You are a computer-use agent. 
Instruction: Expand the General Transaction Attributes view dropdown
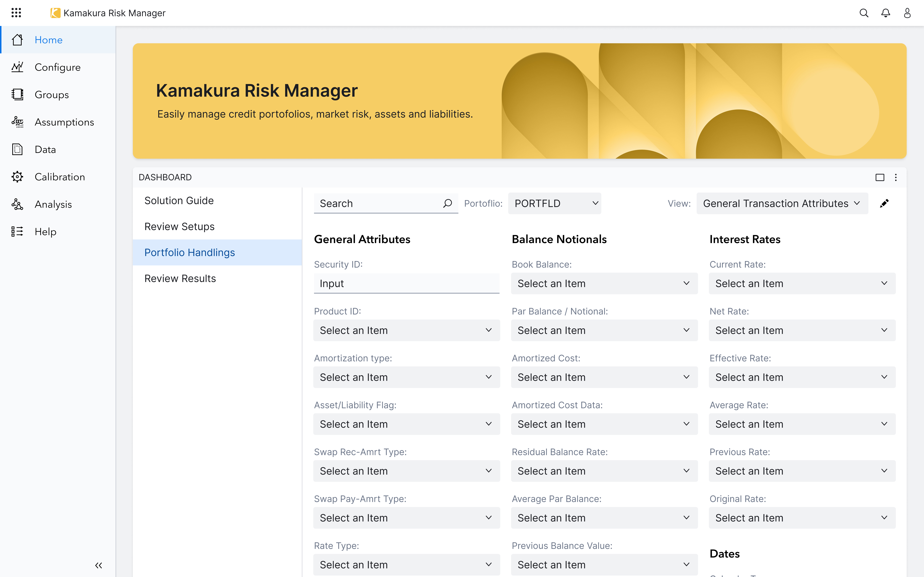click(782, 203)
